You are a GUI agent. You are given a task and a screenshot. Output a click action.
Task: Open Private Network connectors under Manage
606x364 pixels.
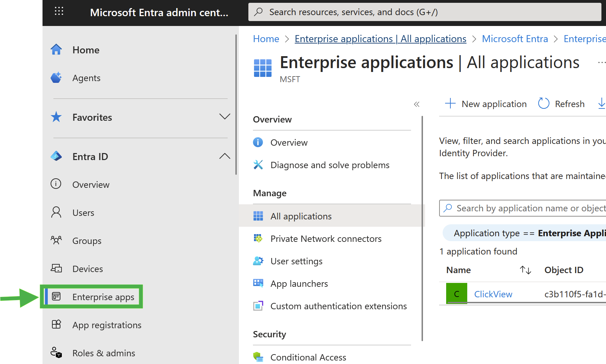pyautogui.click(x=326, y=239)
